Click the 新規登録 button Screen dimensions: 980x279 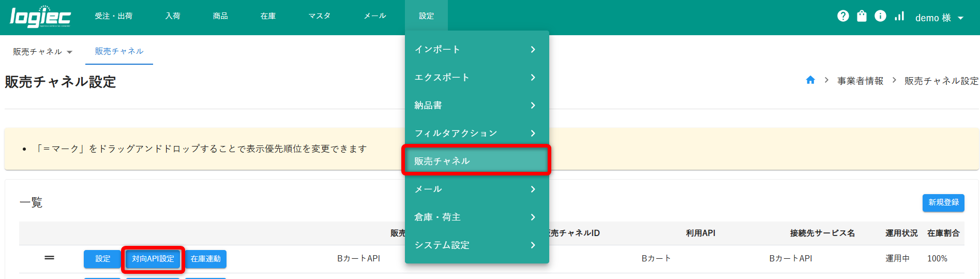pos(943,202)
